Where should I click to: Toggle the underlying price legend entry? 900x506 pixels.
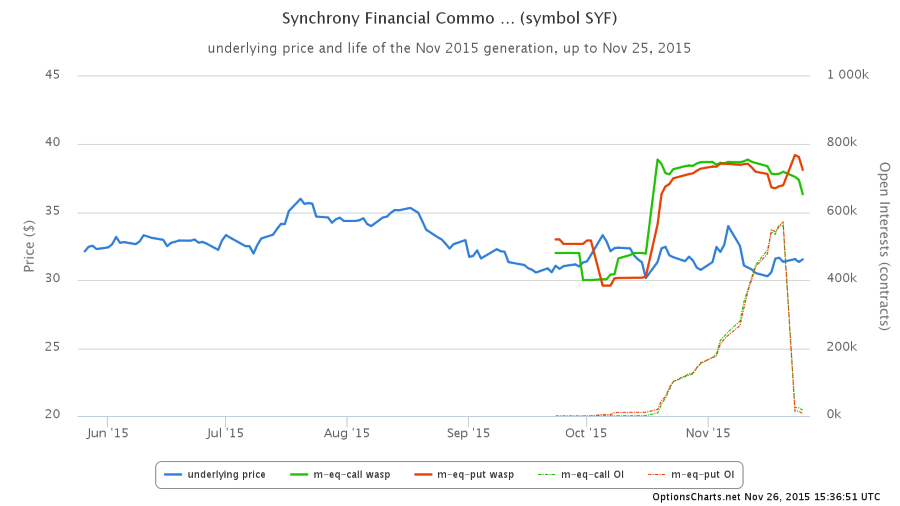(x=215, y=474)
